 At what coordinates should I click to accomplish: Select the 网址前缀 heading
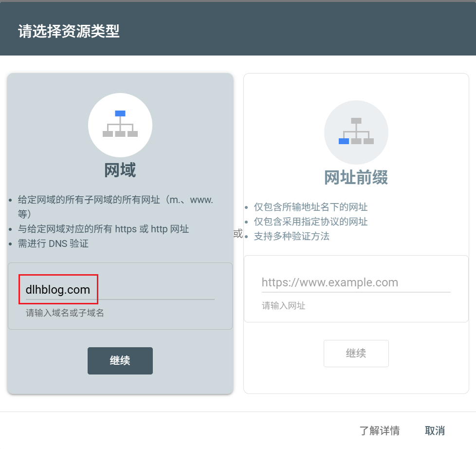356,177
